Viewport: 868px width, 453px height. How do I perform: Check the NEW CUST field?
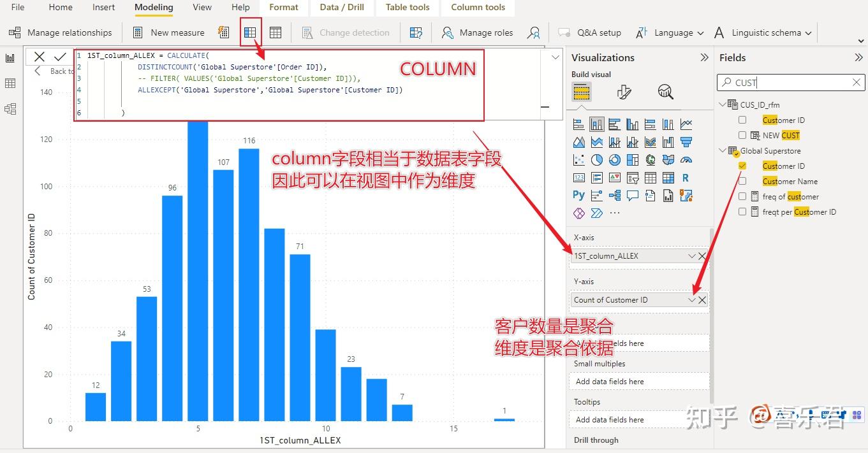742,135
